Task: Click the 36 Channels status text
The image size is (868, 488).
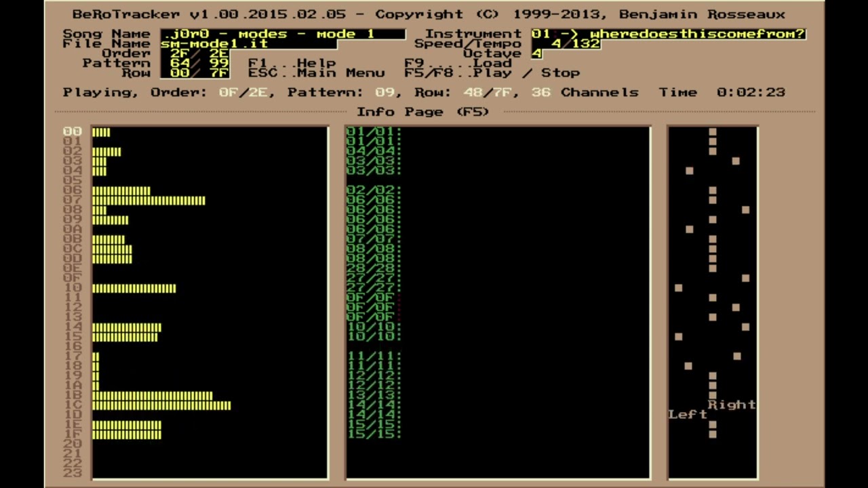Action: [585, 92]
